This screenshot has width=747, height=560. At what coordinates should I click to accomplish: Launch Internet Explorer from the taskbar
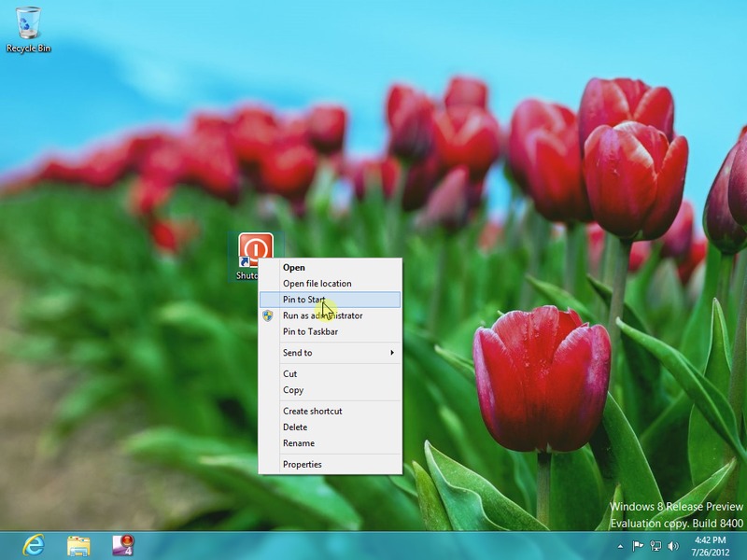34,545
